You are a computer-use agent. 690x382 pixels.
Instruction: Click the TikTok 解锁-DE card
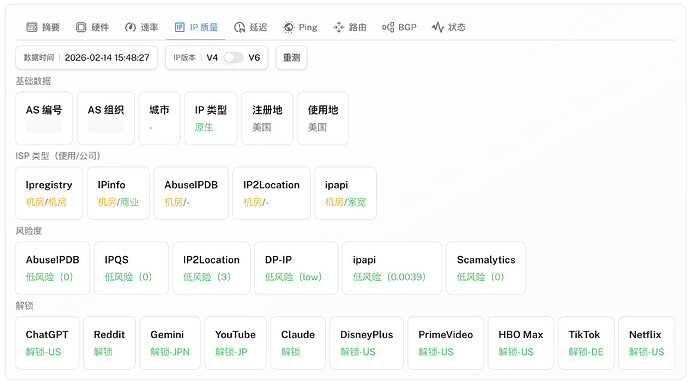[586, 343]
